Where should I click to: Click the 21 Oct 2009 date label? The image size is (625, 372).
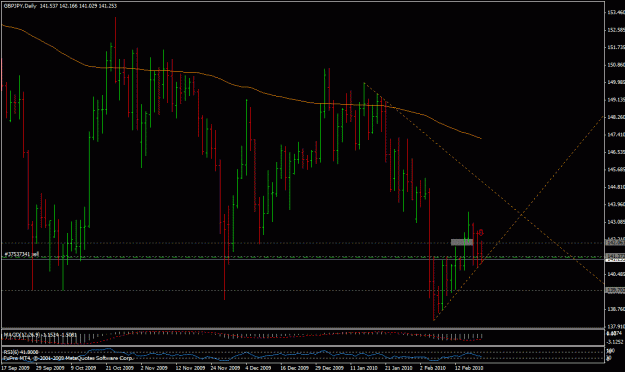pyautogui.click(x=120, y=368)
